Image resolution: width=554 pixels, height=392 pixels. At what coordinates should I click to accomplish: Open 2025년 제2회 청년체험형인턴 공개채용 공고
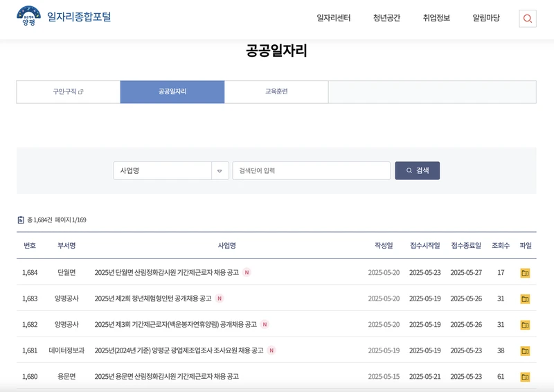click(153, 299)
